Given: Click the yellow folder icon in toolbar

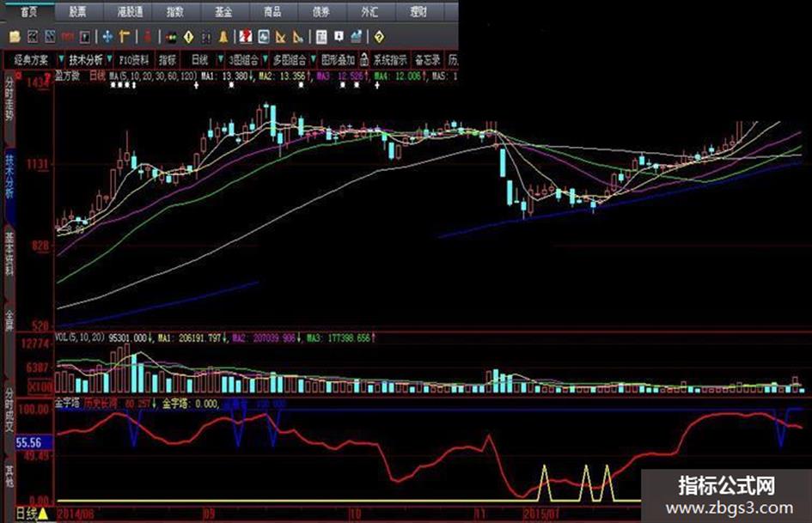Looking at the screenshot, I should point(15,36).
